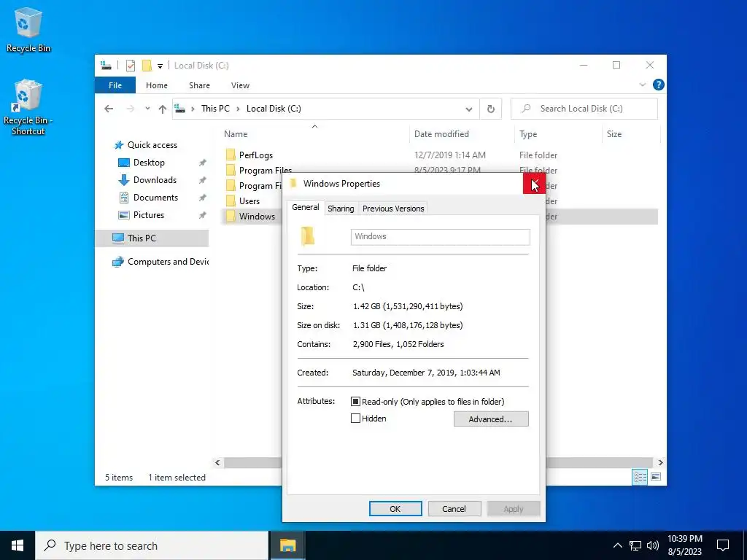Screen dimensions: 747x560
Task: Click the Windows folder name field
Action: point(440,237)
